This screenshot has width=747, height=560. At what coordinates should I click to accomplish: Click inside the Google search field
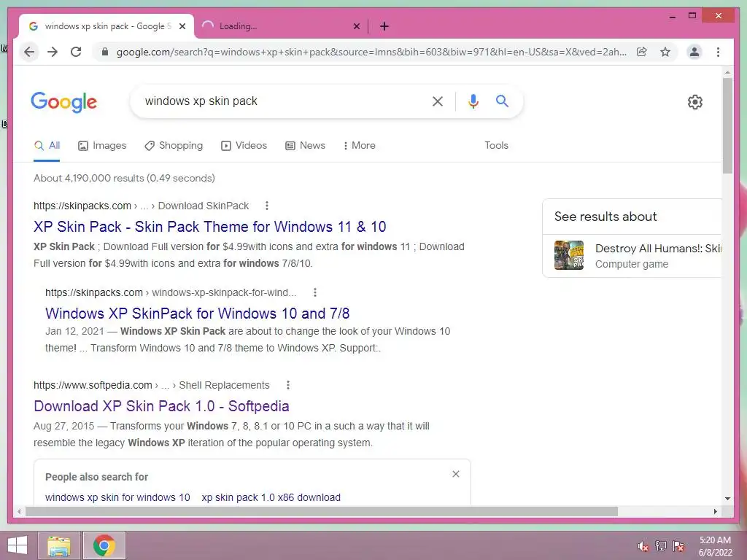point(286,101)
